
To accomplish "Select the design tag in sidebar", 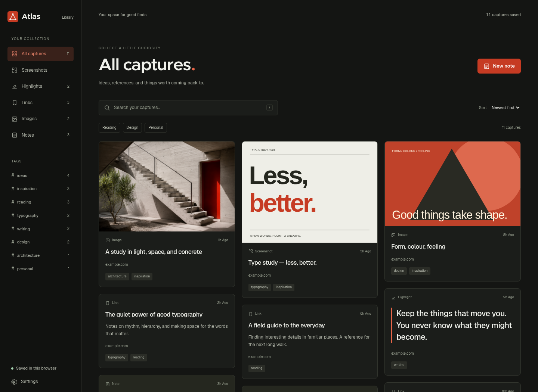I will click(40, 242).
